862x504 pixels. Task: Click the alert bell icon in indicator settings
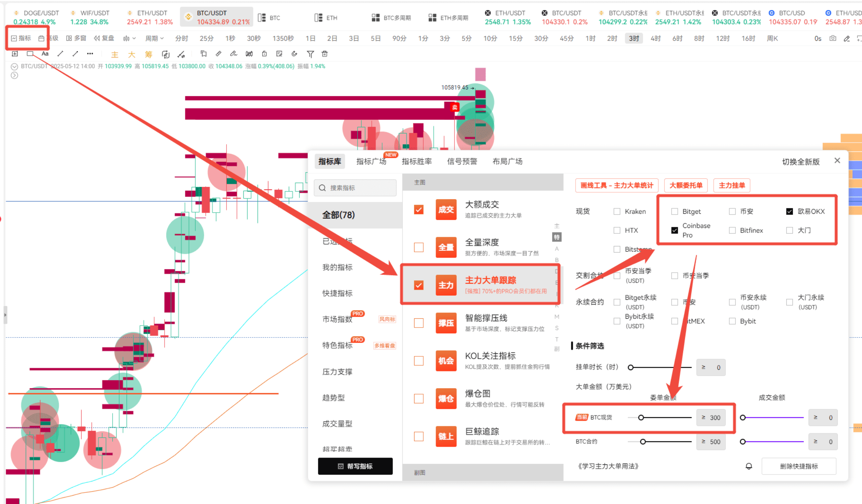pos(749,466)
